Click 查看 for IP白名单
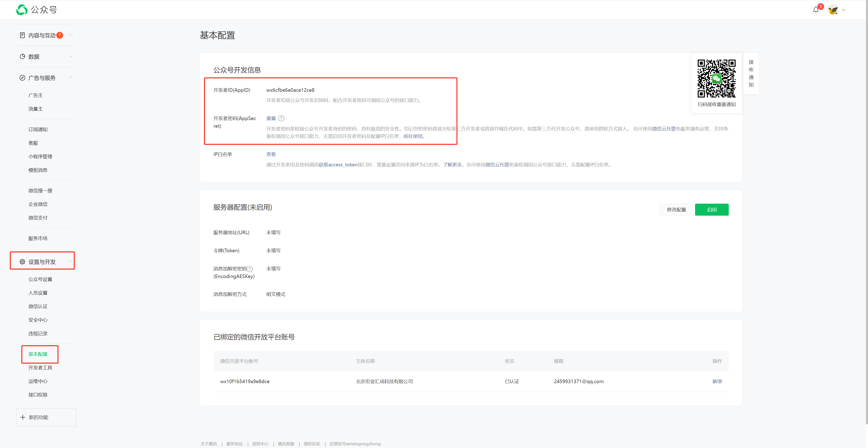Image resolution: width=868 pixels, height=448 pixels. (x=271, y=154)
